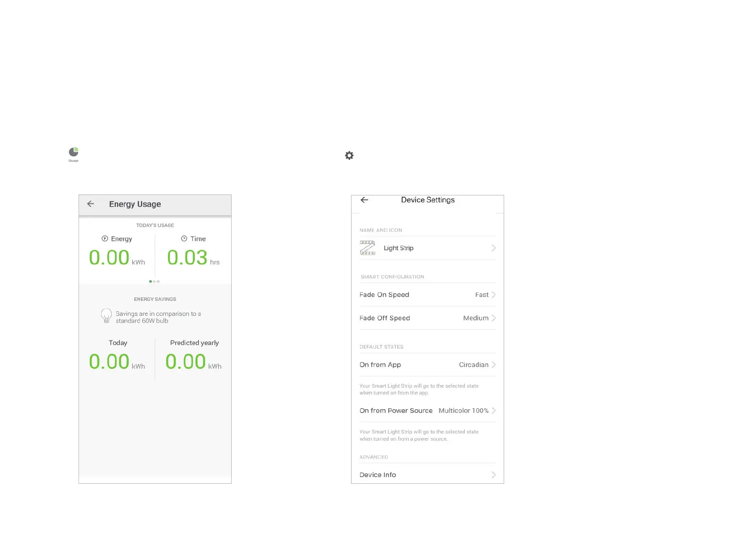Screen dimensions: 756x535
Task: Click the Time clock icon
Action: point(184,239)
